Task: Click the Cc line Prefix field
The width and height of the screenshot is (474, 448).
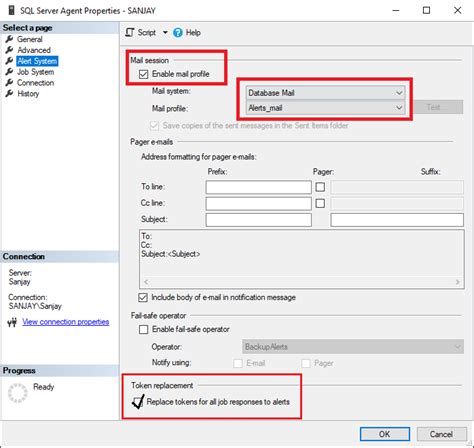Action: (259, 203)
